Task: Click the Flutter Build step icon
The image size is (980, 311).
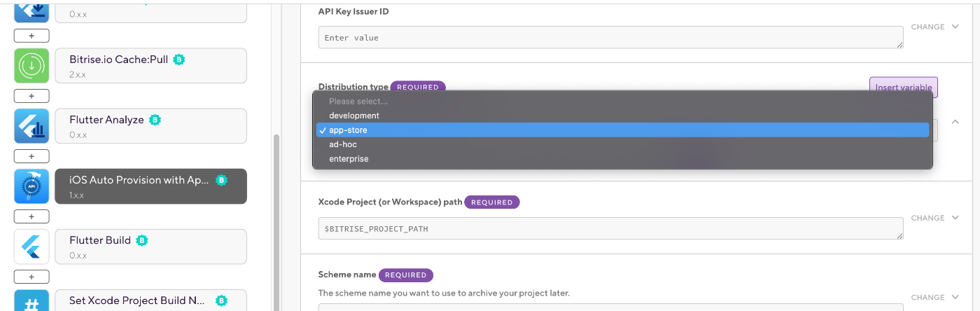Action: 31,247
